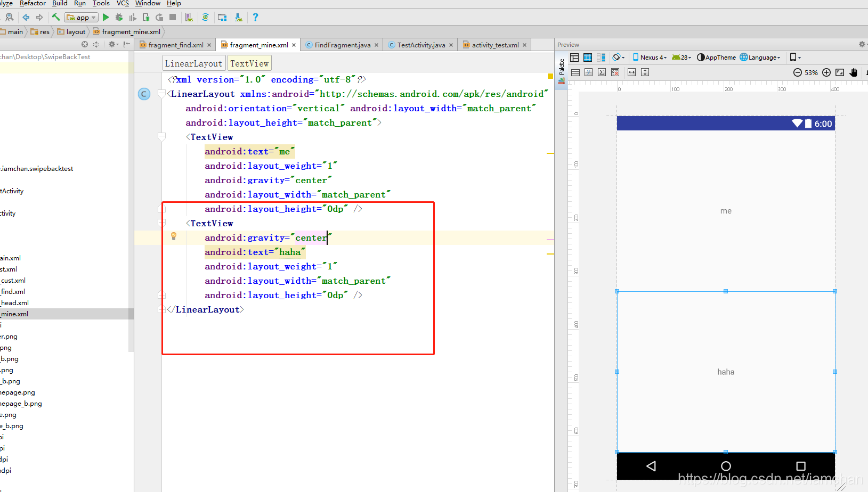This screenshot has height=492, width=868.
Task: Open the Tools menu
Action: coord(101,3)
